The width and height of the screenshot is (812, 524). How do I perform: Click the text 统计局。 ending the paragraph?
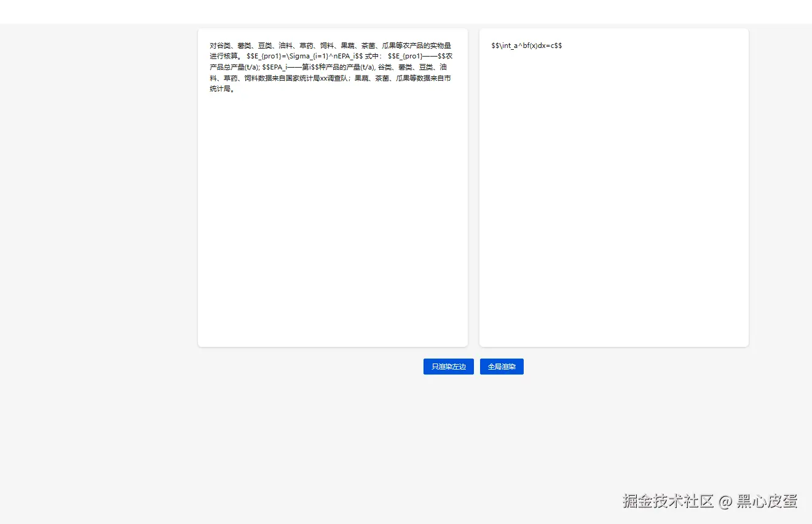coord(221,89)
